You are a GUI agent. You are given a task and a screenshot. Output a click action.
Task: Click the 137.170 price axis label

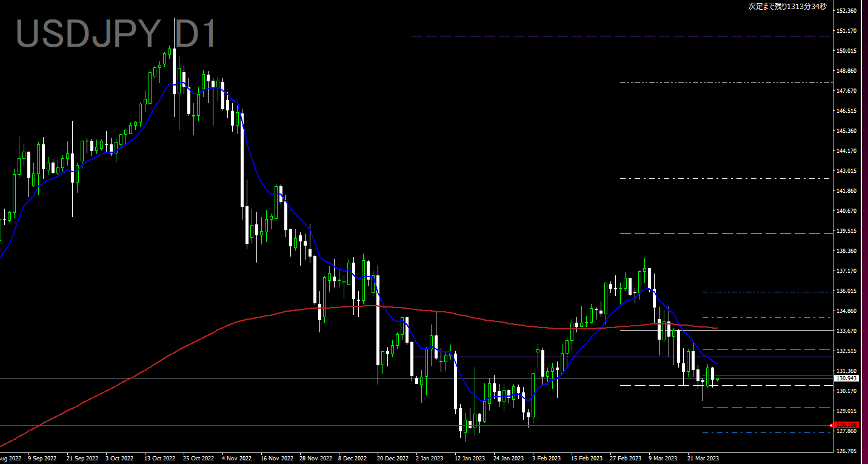tap(846, 271)
